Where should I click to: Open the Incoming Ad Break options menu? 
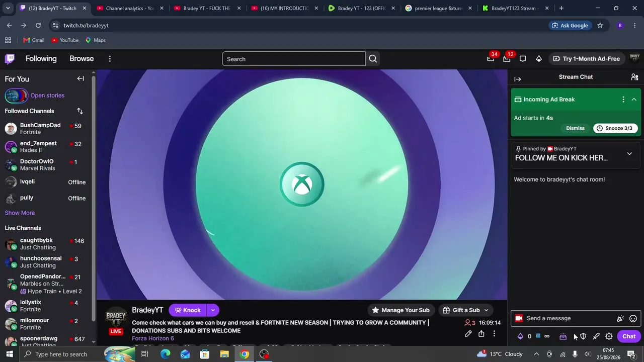pyautogui.click(x=623, y=100)
